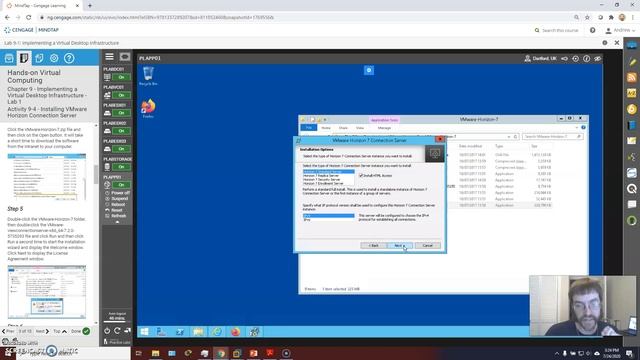Select IPv4 in the IP protocol list
The height and width of the screenshot is (360, 640).
tap(329, 216)
